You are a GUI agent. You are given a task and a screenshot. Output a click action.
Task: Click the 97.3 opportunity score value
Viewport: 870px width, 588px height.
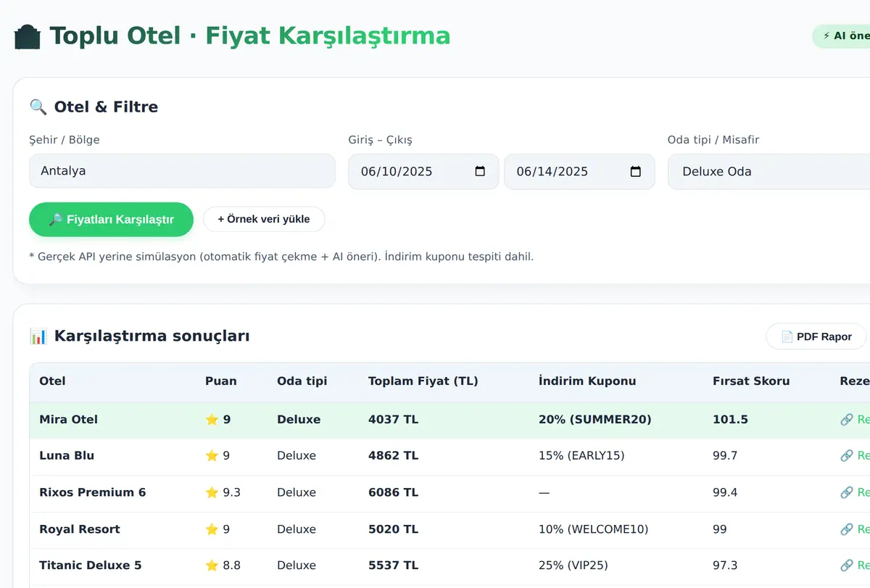point(725,566)
